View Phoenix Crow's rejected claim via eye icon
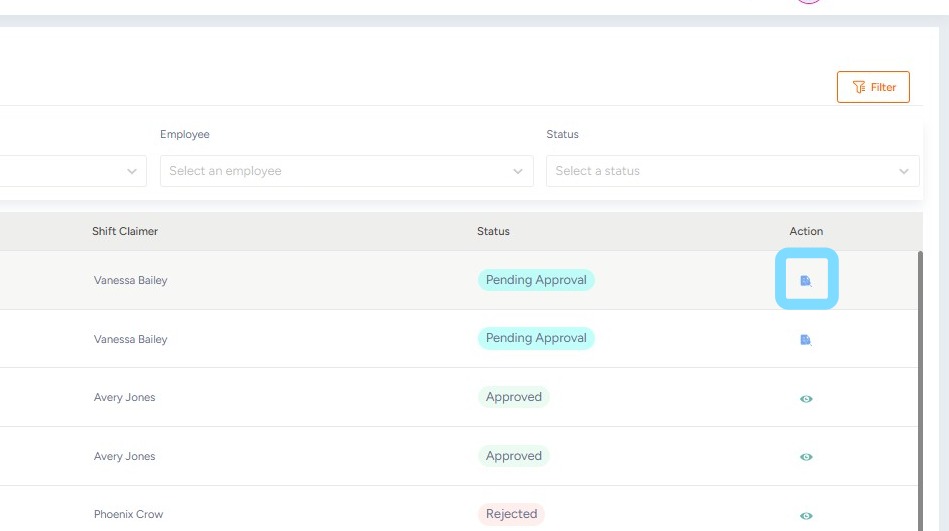The width and height of the screenshot is (949, 531). (x=806, y=516)
